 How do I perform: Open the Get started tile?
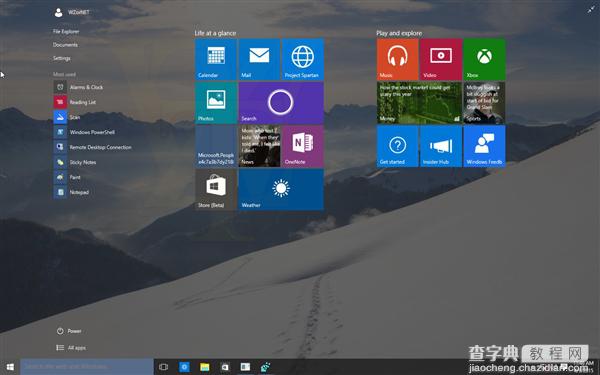[x=398, y=146]
